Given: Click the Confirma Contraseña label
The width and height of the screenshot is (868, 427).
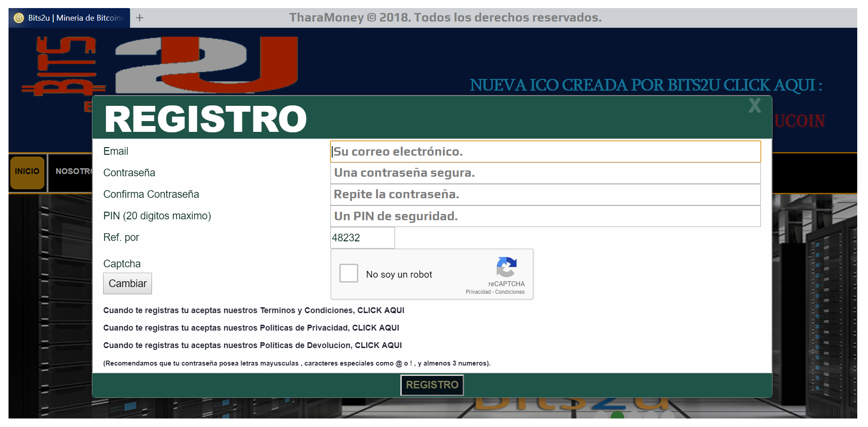Looking at the screenshot, I should 151,195.
